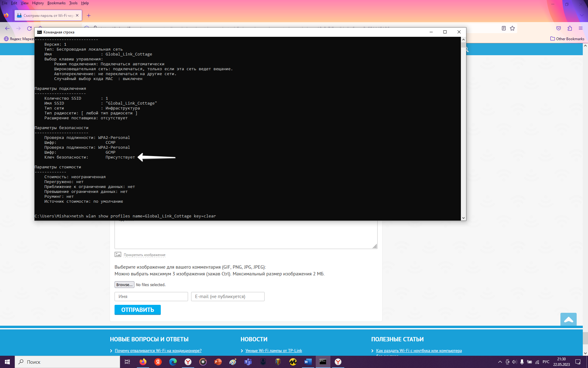Screen dimensions: 588x368
Task: Click the Windows Start button
Action: click(7, 362)
